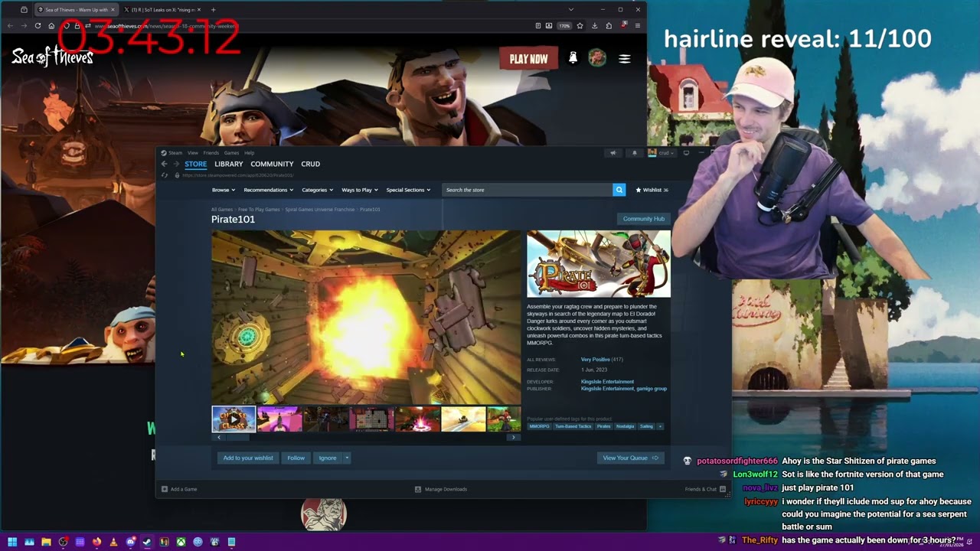Click Add a Game plus icon
The height and width of the screenshot is (551, 980).
(x=164, y=489)
